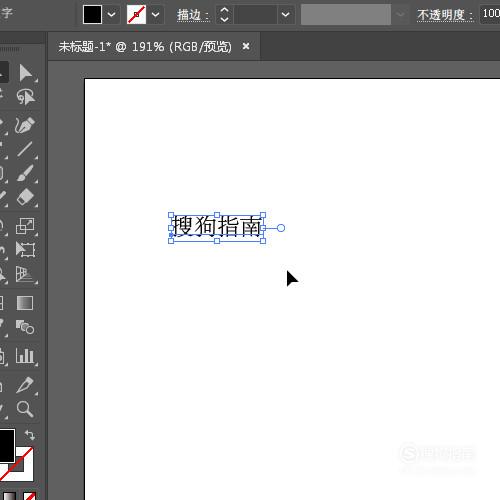Screen dimensions: 500x500
Task: Select the Free Transform tool
Action: coord(25,250)
